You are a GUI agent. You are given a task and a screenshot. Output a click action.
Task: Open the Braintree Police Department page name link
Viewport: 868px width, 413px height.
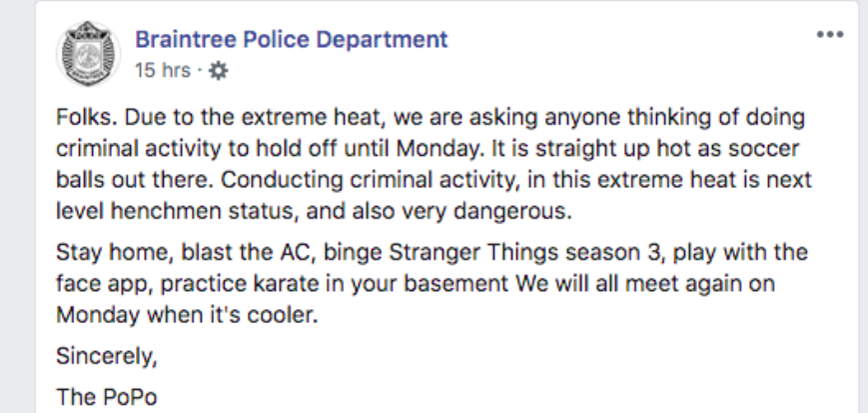coord(291,40)
